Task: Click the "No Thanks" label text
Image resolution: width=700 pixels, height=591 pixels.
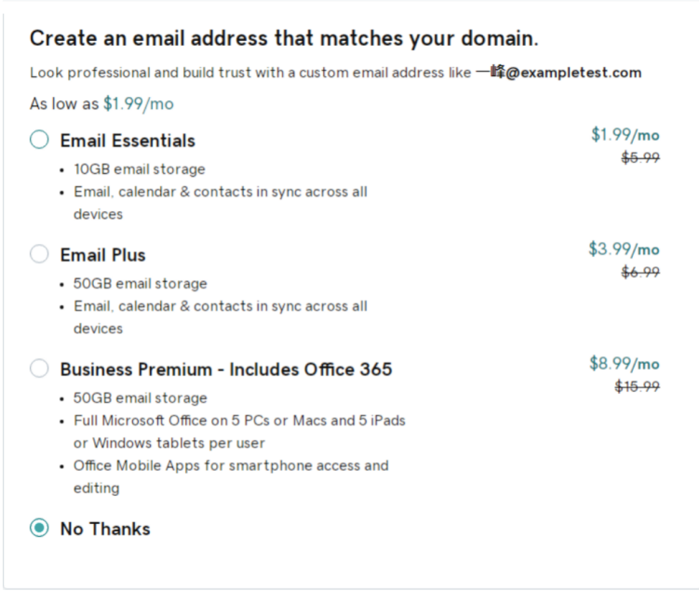Action: (x=105, y=529)
